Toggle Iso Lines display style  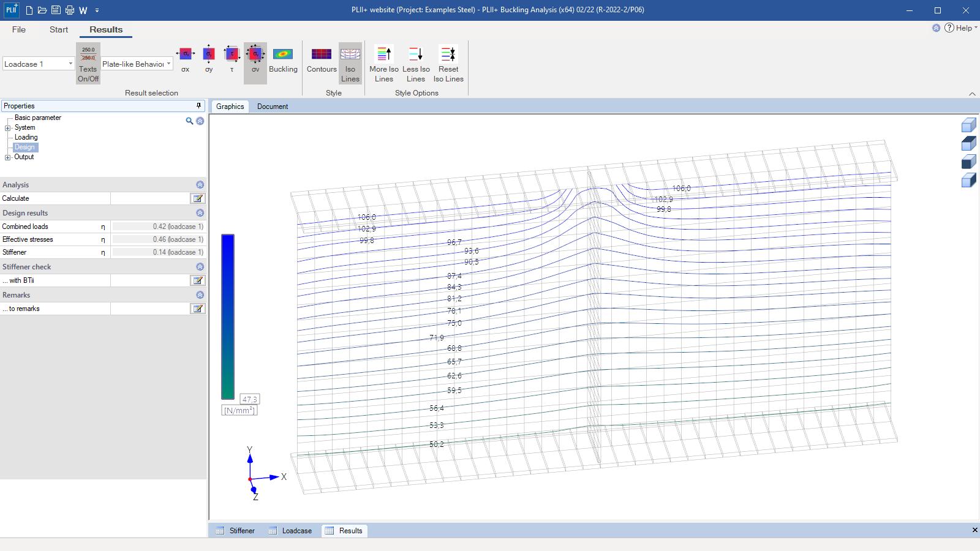tap(350, 63)
